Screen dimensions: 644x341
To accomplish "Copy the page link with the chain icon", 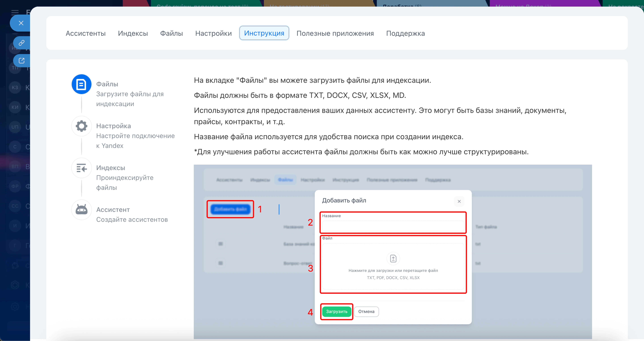I will pos(21,43).
